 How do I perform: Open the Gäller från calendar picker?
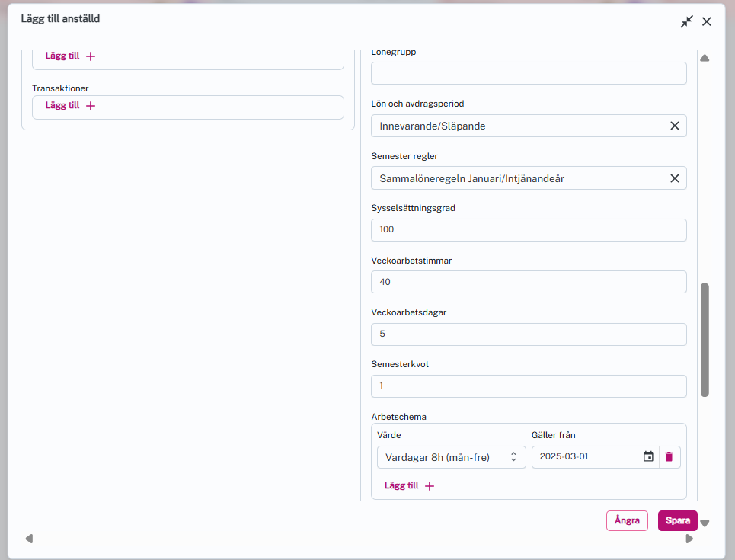coord(648,456)
